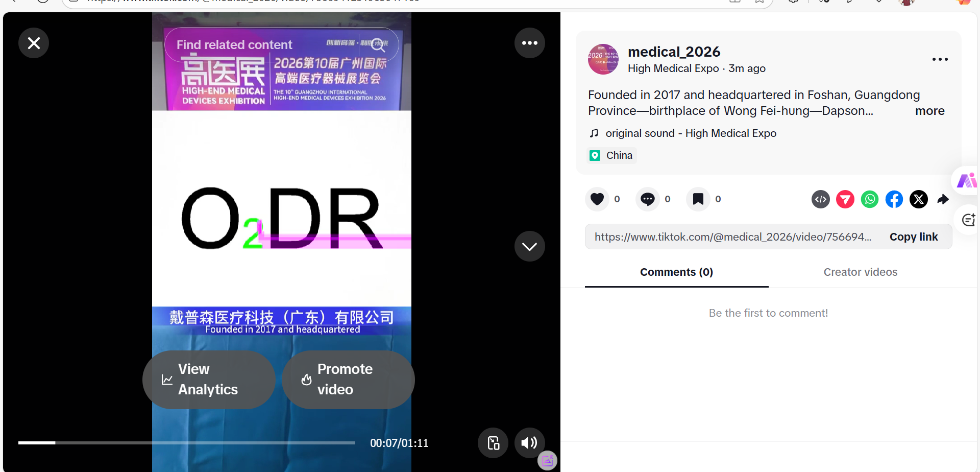Share video to WhatsApp

(x=869, y=199)
